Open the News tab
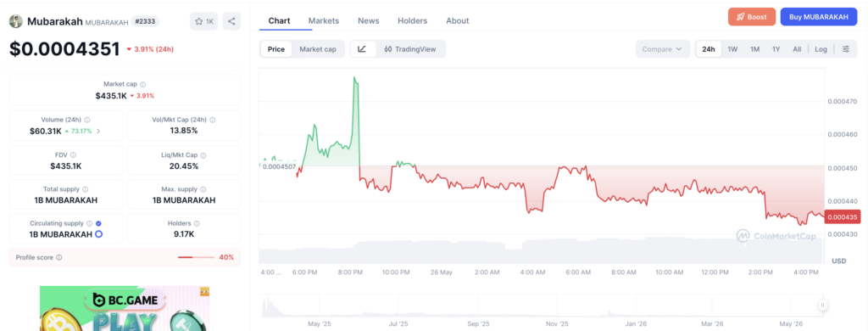 [369, 20]
